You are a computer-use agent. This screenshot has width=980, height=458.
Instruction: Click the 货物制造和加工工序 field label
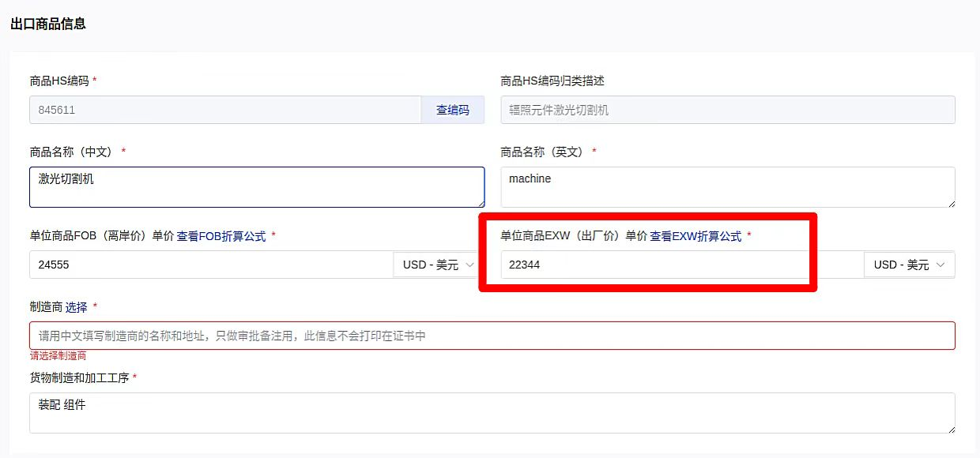79,378
